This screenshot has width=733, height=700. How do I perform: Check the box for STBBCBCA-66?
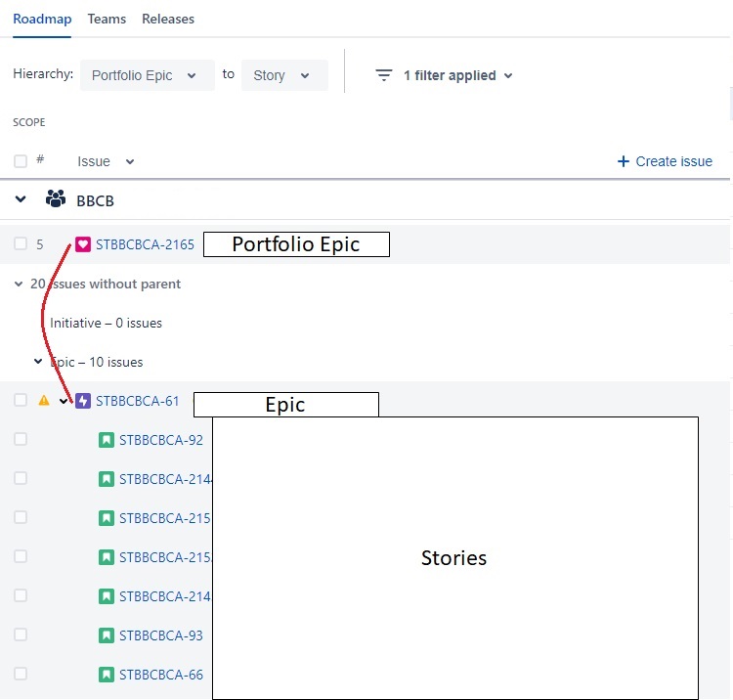click(21, 674)
